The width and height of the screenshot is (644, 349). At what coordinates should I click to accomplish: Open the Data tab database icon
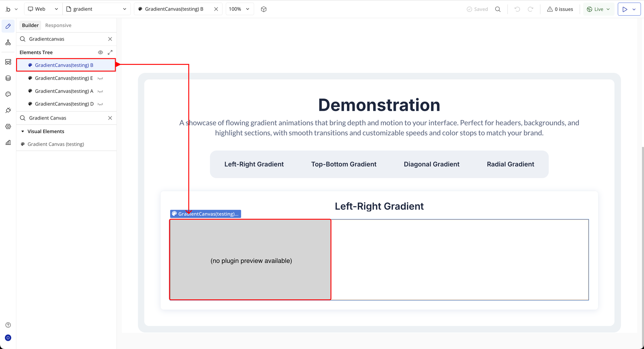coord(8,78)
